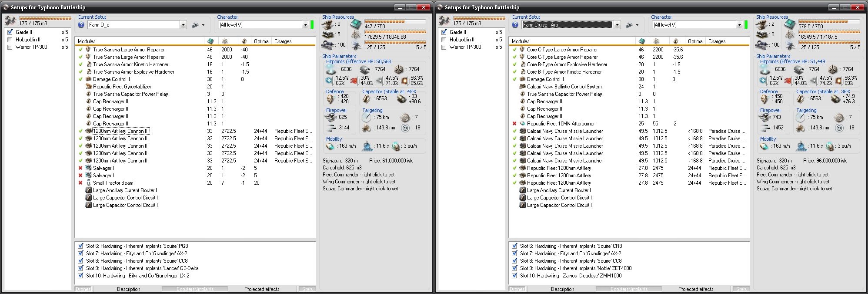Switch to Description tab in Farm O_o window

point(129,289)
